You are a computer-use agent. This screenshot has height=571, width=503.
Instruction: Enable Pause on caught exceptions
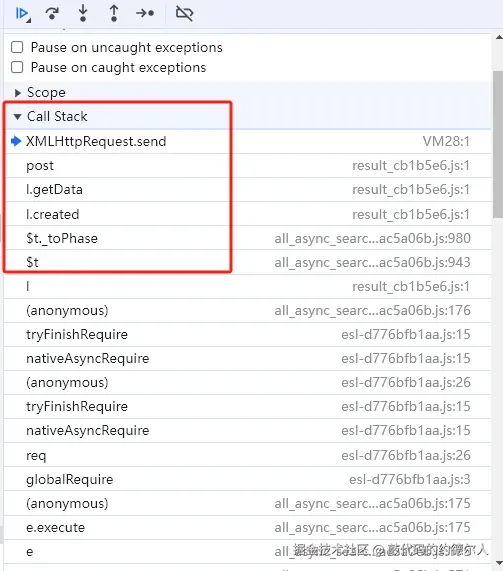click(x=17, y=67)
